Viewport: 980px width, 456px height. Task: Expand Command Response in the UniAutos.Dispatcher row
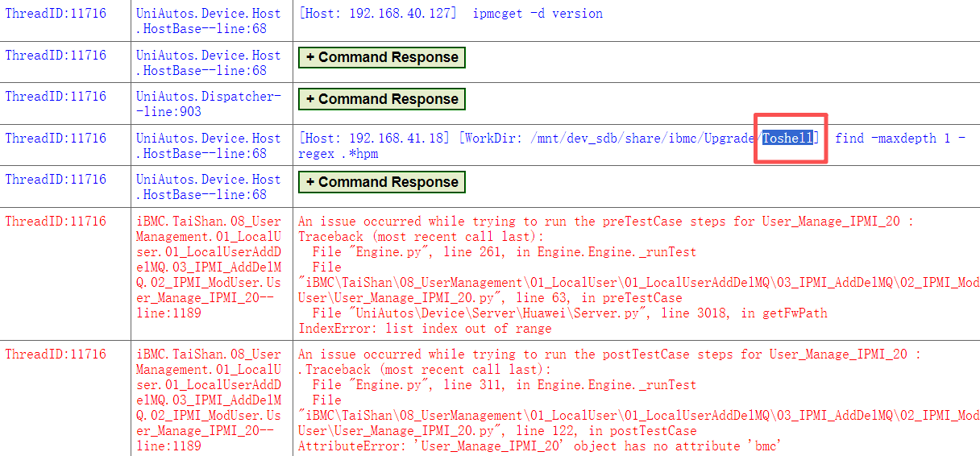[x=381, y=99]
